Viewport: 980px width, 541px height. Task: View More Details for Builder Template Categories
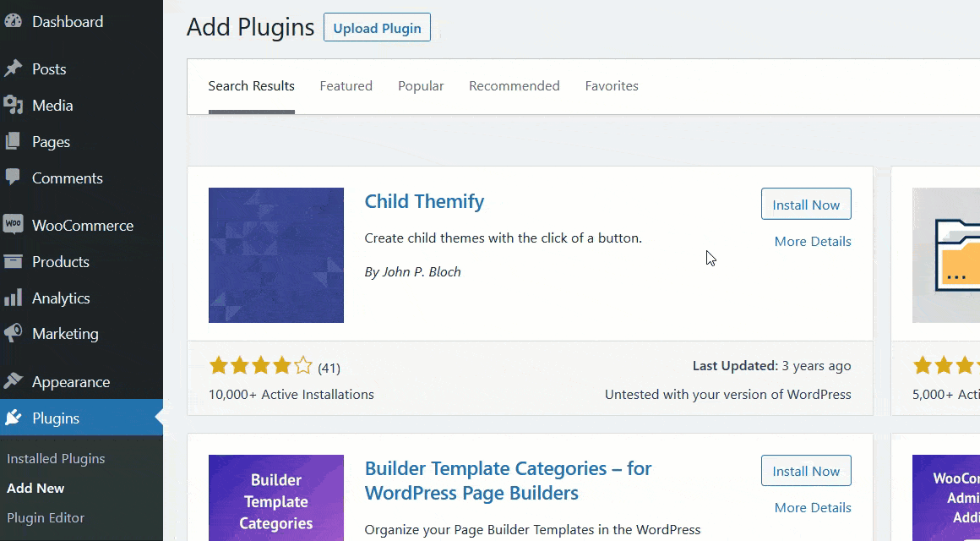[x=813, y=508]
